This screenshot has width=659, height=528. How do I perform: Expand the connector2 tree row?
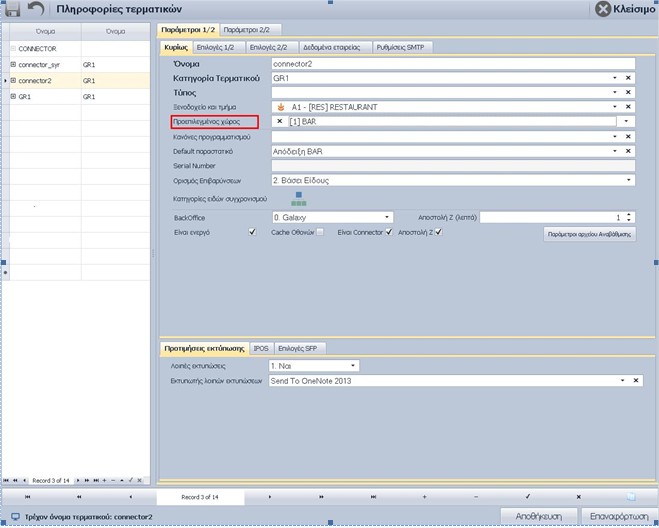(x=13, y=80)
